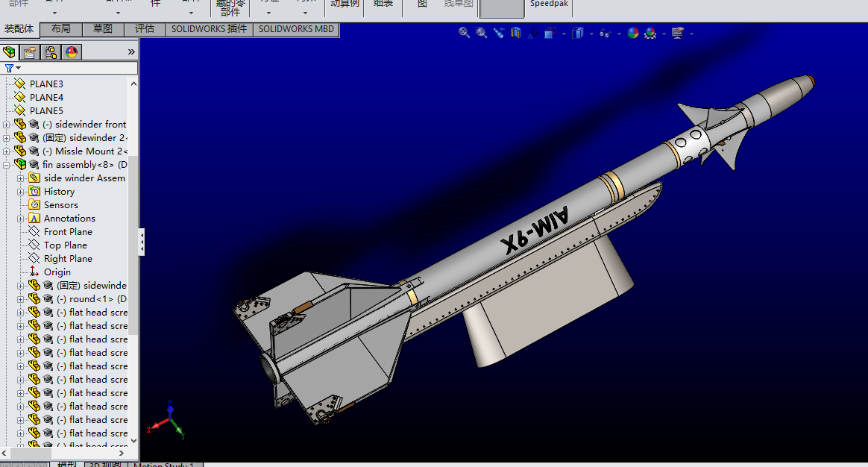Expand the sidewinder front tree node

6,125
